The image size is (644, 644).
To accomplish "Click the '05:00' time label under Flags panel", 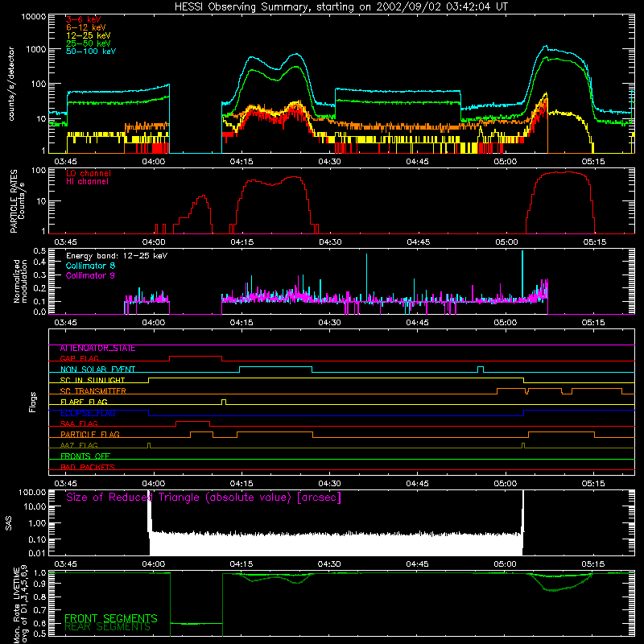I will click(x=506, y=484).
